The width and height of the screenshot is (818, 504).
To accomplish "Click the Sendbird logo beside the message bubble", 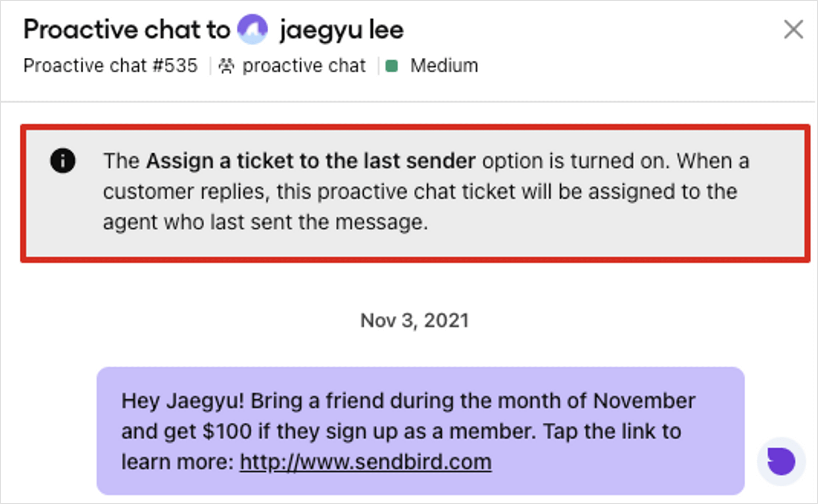I will coord(782,460).
